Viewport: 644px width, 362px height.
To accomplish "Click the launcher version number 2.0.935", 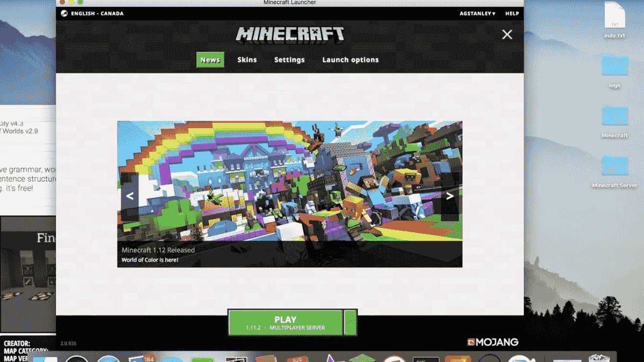I will [69, 343].
